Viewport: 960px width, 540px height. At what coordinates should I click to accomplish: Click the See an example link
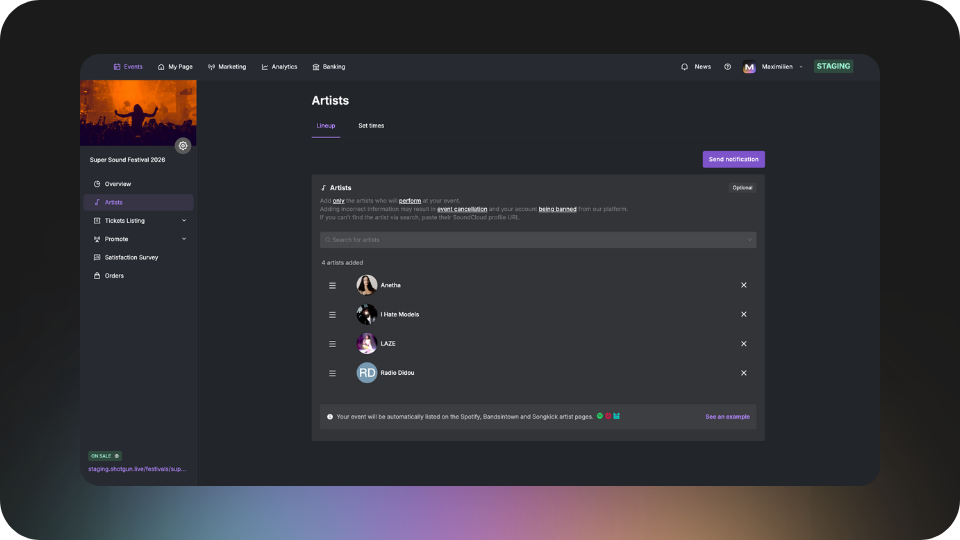pyautogui.click(x=727, y=417)
